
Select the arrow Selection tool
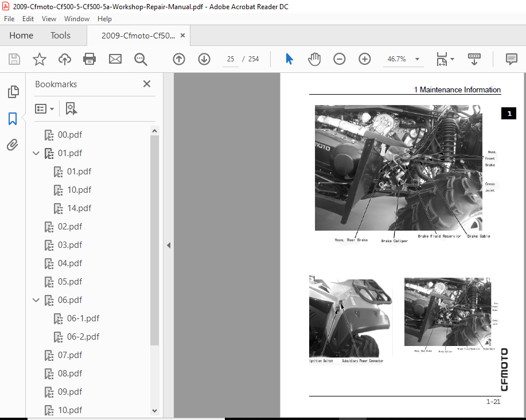289,59
